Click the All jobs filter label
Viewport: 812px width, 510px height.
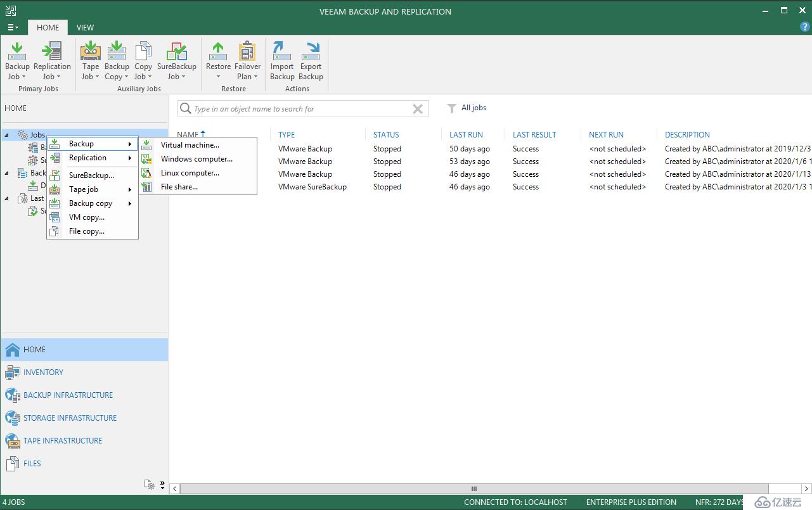pyautogui.click(x=474, y=108)
